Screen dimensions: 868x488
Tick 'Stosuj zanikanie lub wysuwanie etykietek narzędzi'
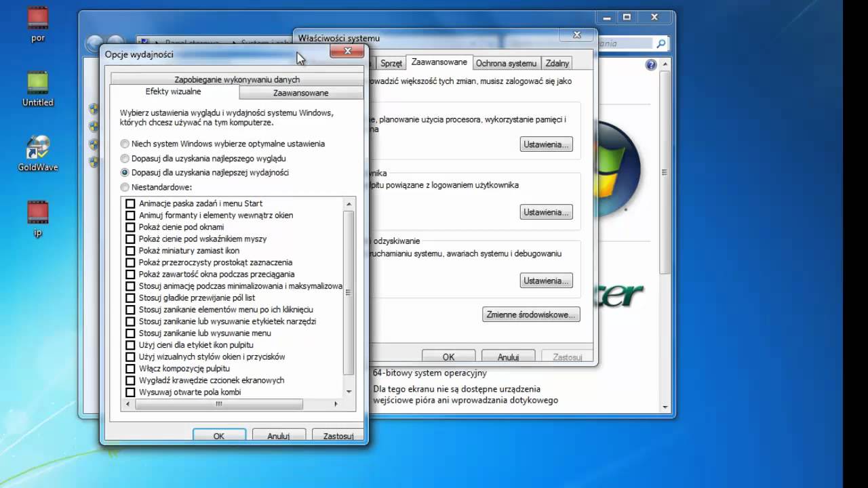click(x=130, y=321)
